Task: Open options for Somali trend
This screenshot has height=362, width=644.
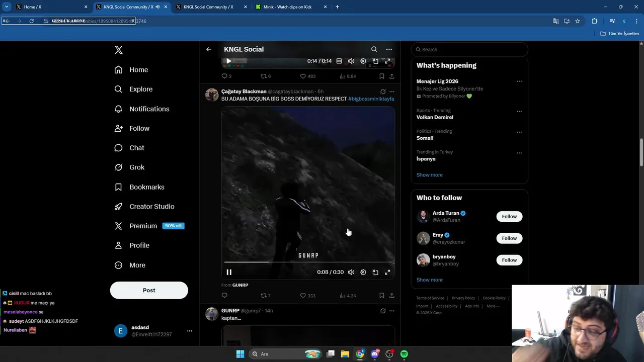Action: (519, 132)
